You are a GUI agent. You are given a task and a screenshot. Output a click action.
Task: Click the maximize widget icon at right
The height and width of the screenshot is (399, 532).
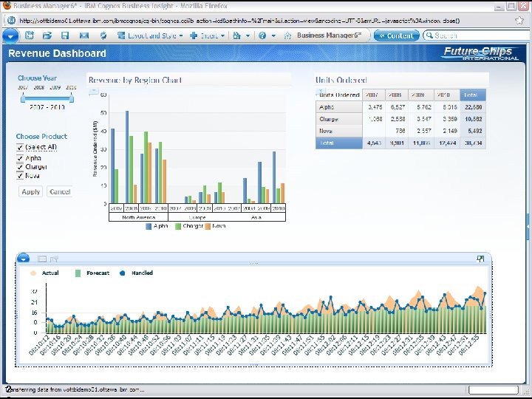(480, 259)
